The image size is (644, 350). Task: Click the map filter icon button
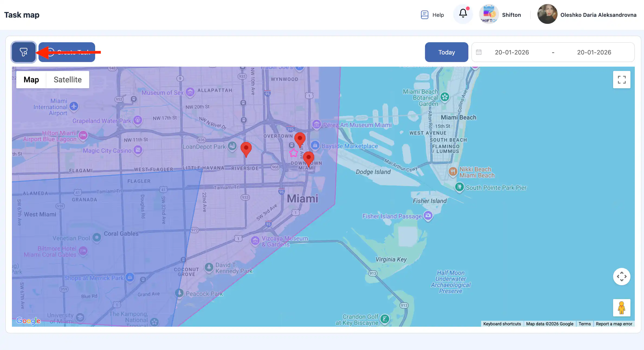coord(24,52)
